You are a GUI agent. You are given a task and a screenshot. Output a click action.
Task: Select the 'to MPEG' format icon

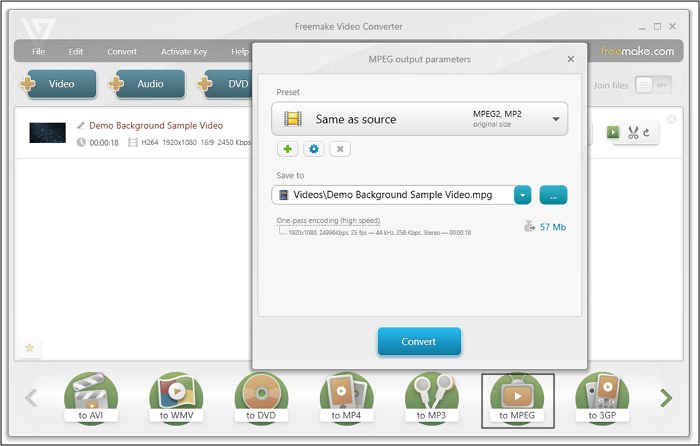(517, 398)
